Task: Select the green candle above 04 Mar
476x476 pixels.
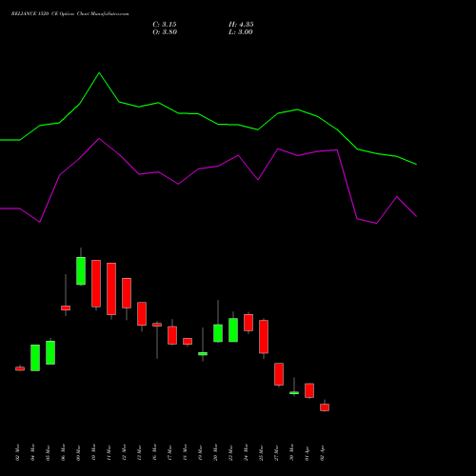Action: [35, 358]
